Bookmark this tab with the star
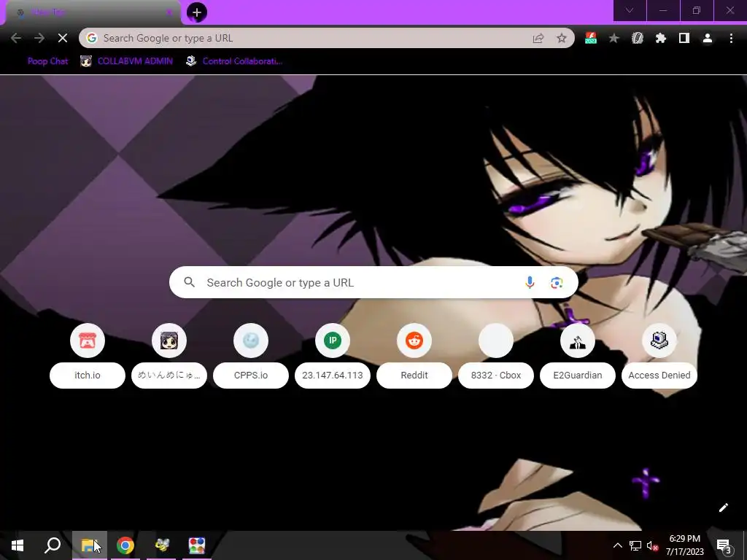The height and width of the screenshot is (560, 747). [x=562, y=38]
